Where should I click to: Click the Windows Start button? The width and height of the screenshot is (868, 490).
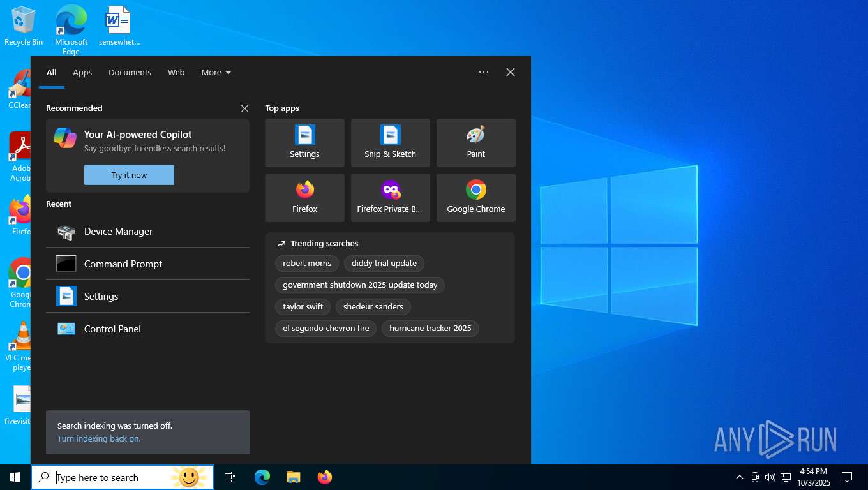[x=15, y=477]
